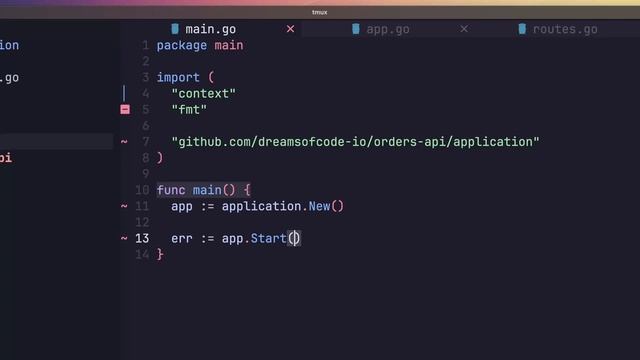Click the red "pi" entry in the sidebar
The image size is (640, 360).
pos(6,158)
